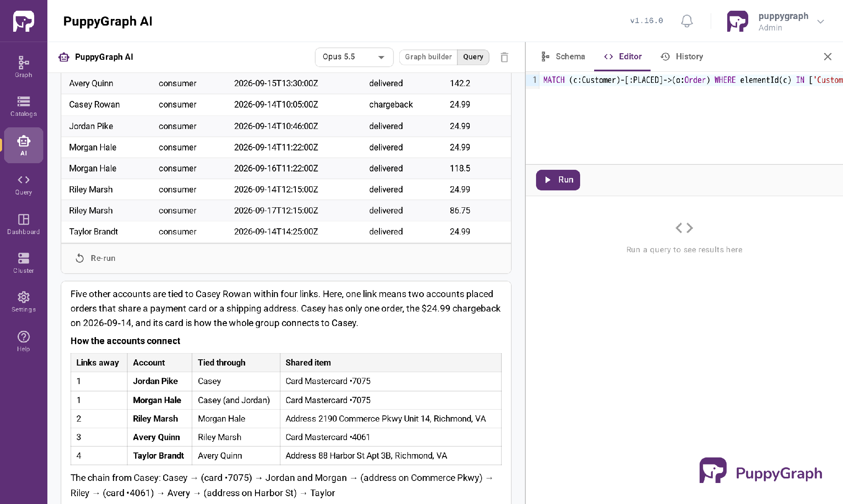Go to the Dashboard page

coord(23,224)
